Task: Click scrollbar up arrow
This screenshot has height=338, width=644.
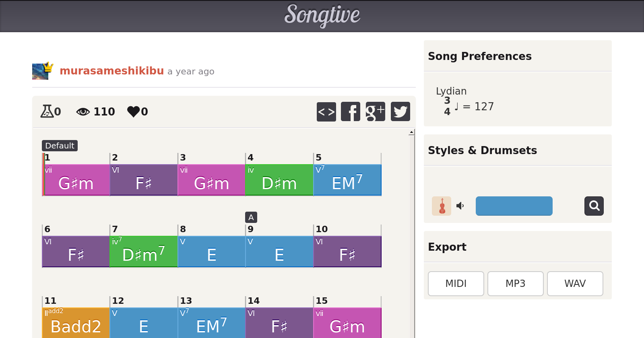Action: pos(411,132)
